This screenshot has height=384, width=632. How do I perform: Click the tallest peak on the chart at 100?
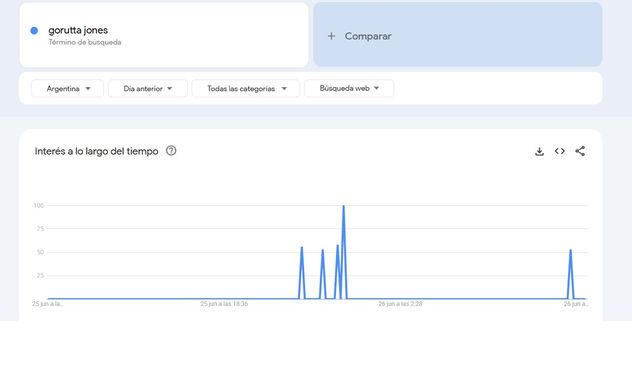(x=343, y=206)
